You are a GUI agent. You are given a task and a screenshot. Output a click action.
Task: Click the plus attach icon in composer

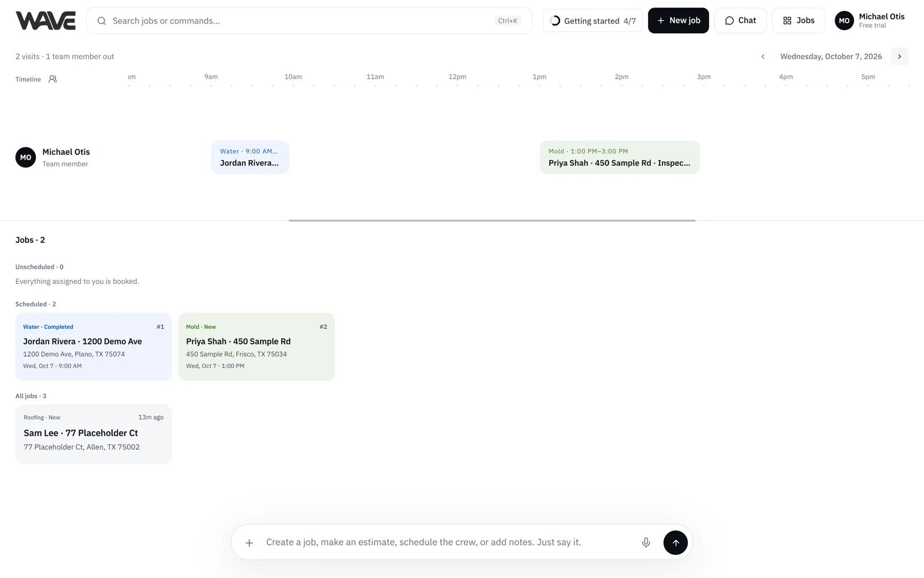coord(249,543)
